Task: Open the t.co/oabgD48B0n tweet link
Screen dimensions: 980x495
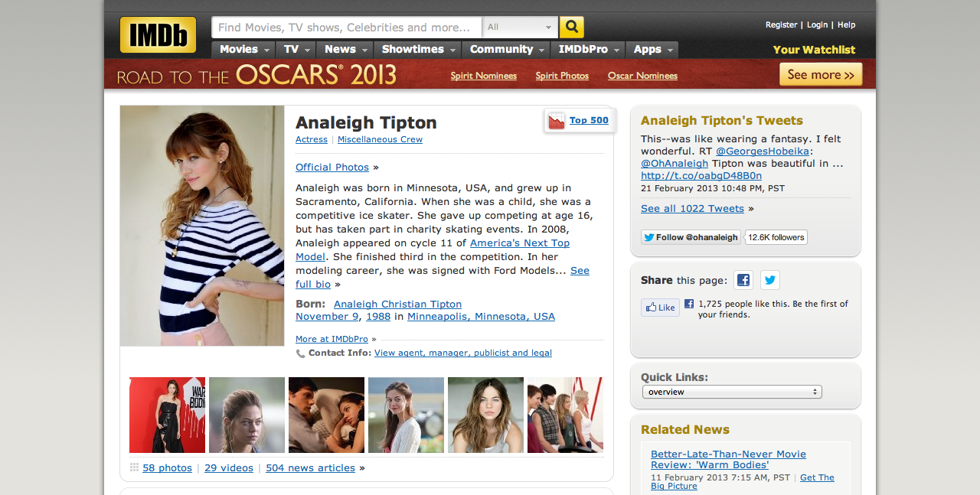Action: click(x=701, y=176)
